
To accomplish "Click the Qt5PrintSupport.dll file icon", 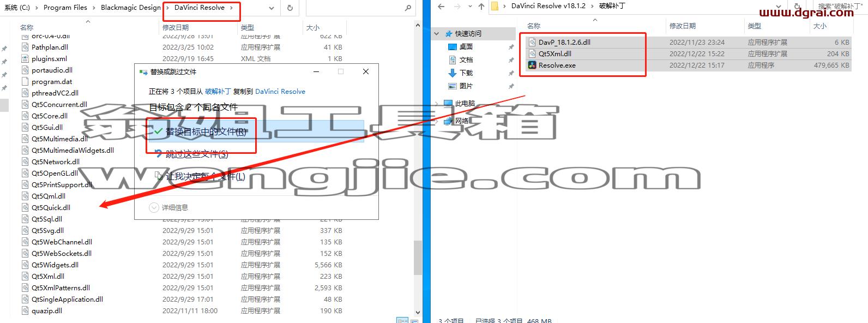I will 25,184.
